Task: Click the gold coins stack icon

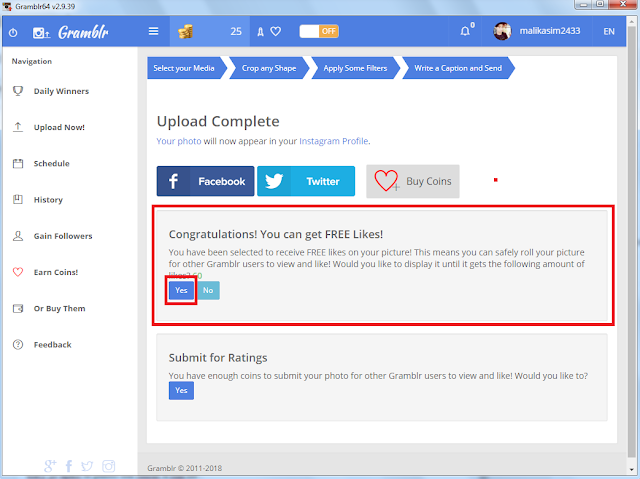Action: pyautogui.click(x=185, y=31)
